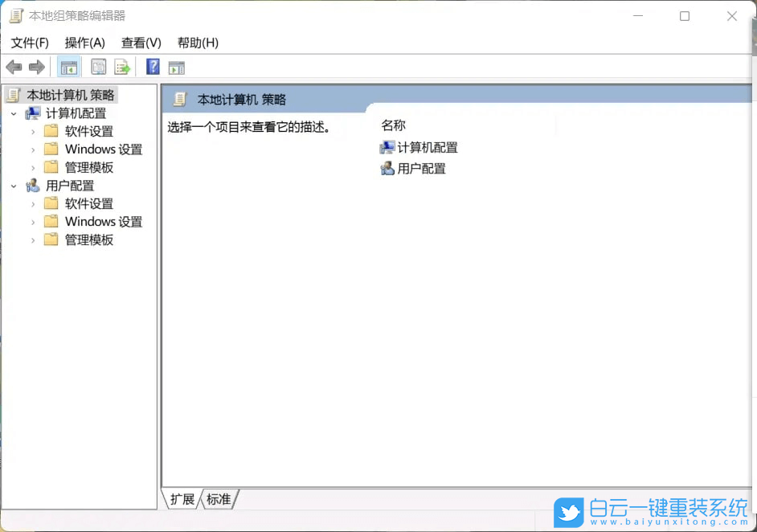This screenshot has width=757, height=532.
Task: Click the policy editor icon in the title bar
Action: [15, 15]
